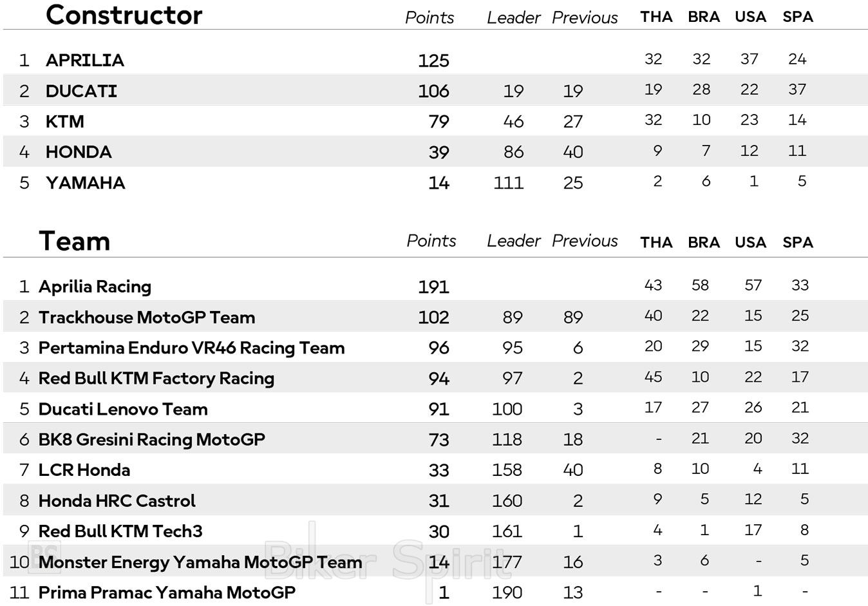Click Previous header in Constructor table
The image size is (868, 606).
click(x=585, y=18)
